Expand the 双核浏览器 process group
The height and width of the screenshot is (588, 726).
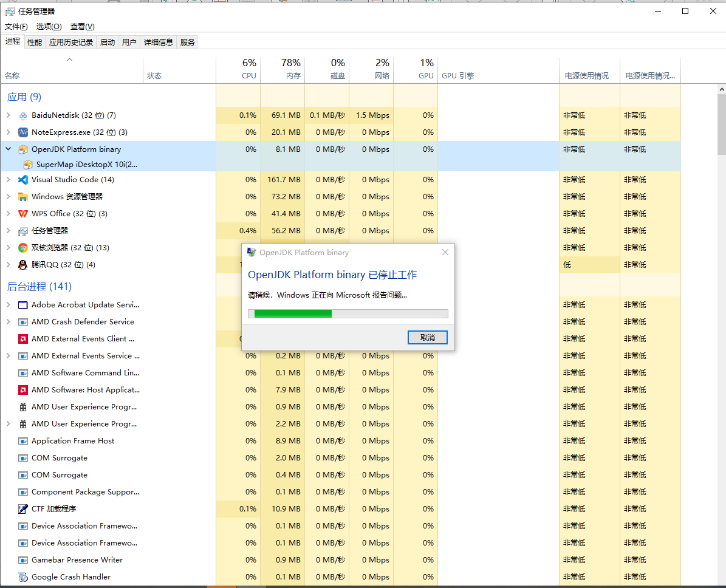pos(9,247)
